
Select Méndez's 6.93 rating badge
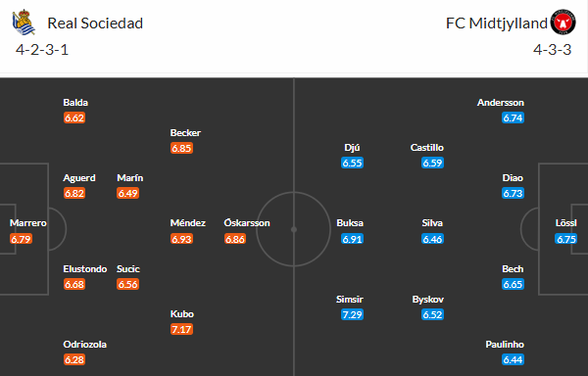(181, 239)
